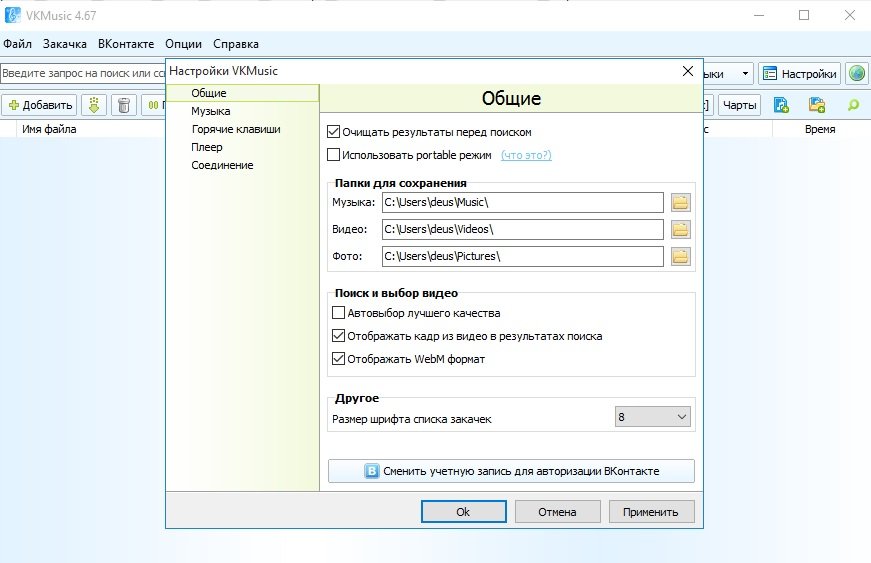871x563 pixels.
Task: Select the Соединение settings category
Action: [x=243, y=165]
